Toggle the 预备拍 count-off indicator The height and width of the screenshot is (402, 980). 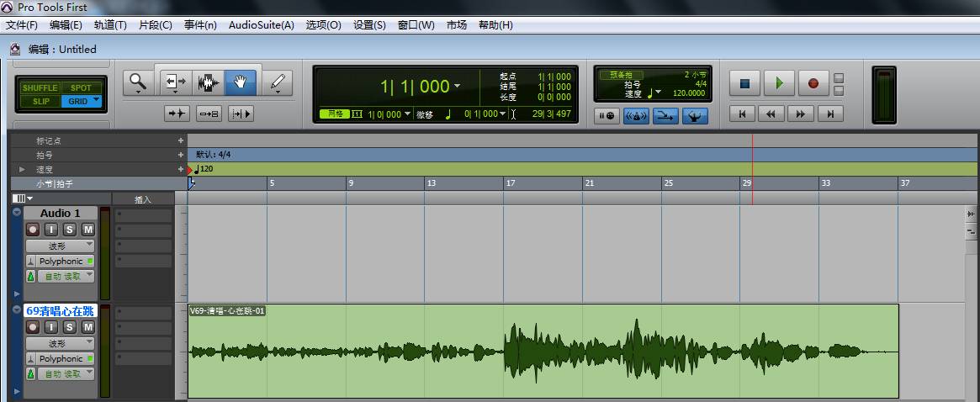pyautogui.click(x=622, y=74)
